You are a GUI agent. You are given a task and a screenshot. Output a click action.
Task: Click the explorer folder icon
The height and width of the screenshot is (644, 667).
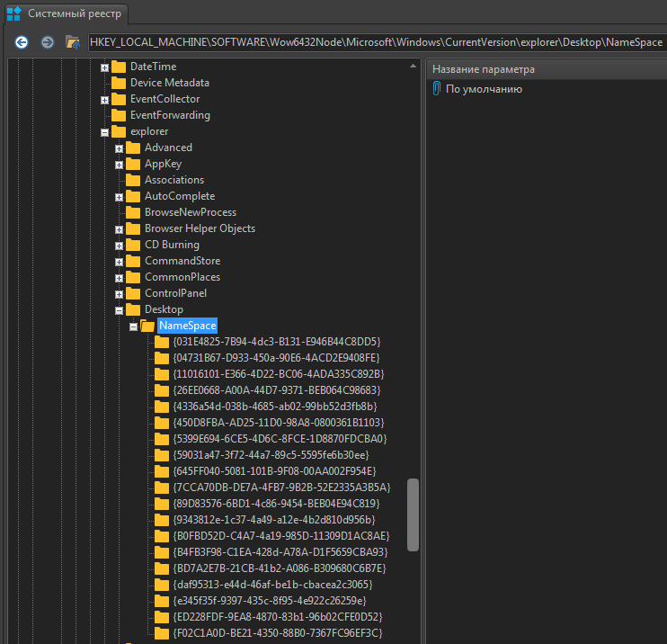click(119, 131)
